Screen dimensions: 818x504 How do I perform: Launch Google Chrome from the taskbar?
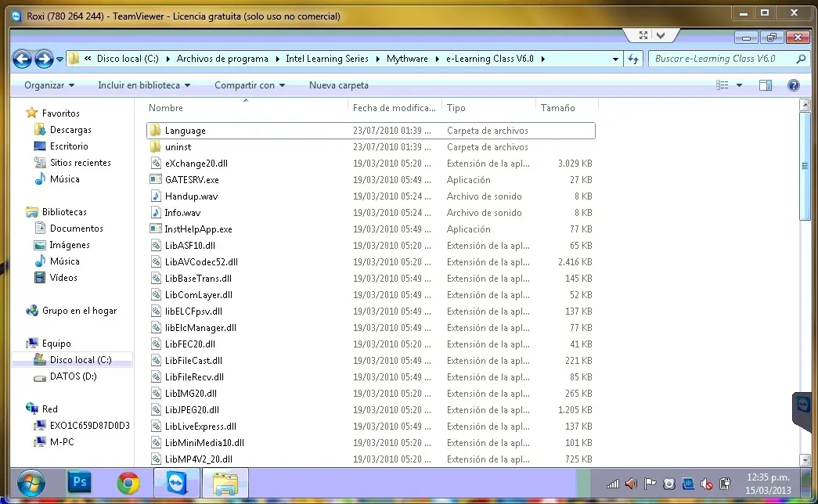[x=128, y=483]
